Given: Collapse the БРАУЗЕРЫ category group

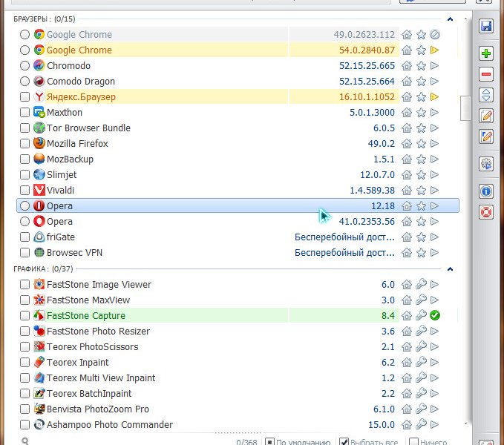Looking at the screenshot, I should (450, 19).
